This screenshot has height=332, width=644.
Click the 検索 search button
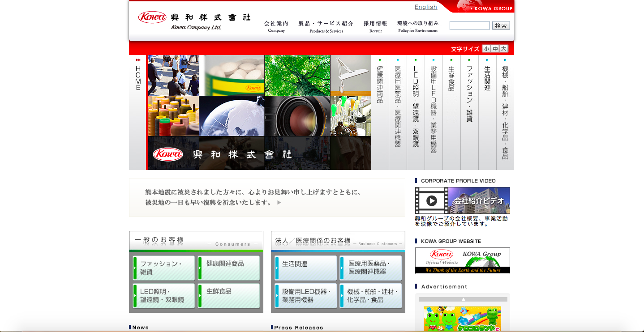501,26
